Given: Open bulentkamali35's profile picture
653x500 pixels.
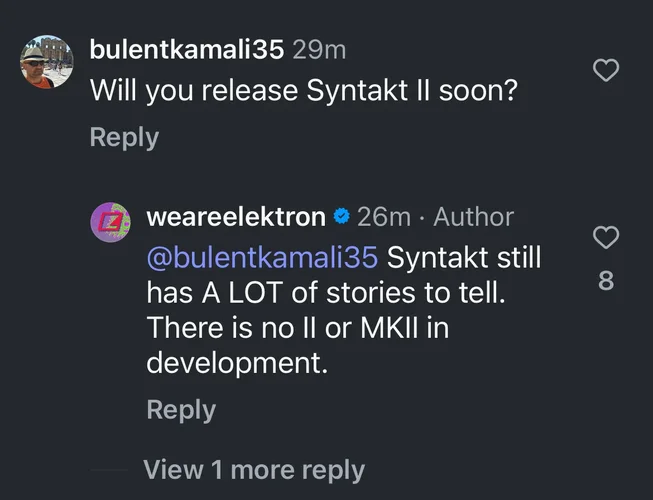Looking at the screenshot, I should coord(46,62).
